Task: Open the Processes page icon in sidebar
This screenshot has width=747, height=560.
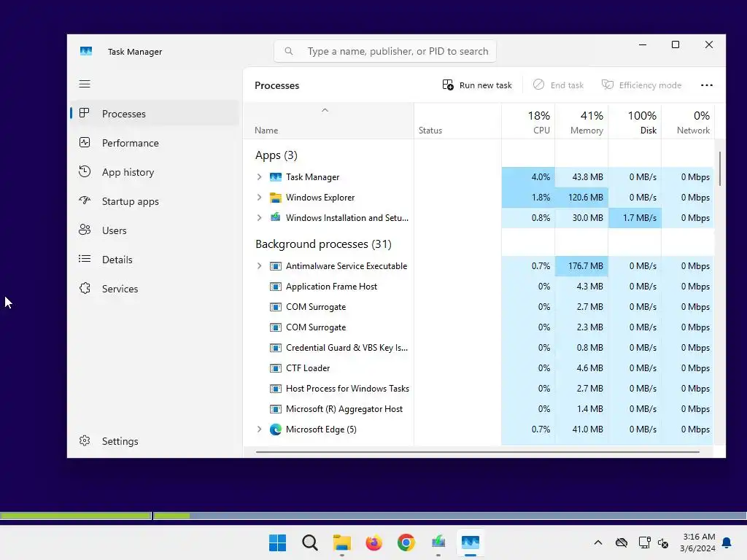Action: pyautogui.click(x=85, y=113)
